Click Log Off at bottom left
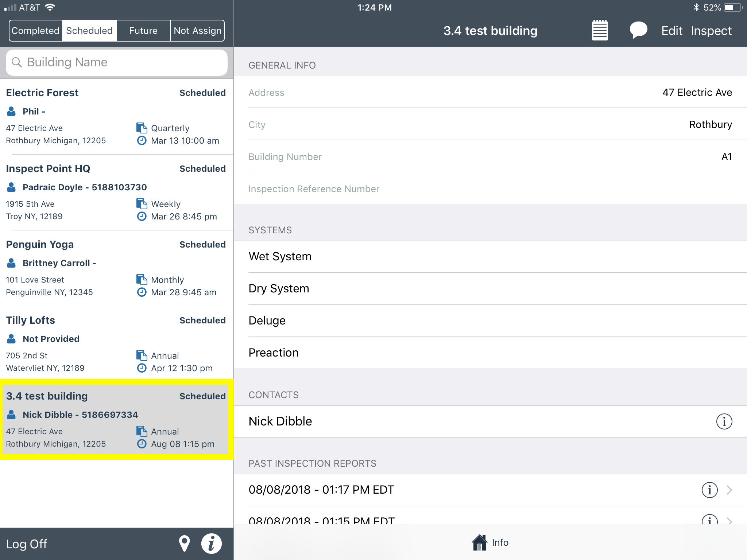Viewport: 747px width, 560px height. coord(27,544)
